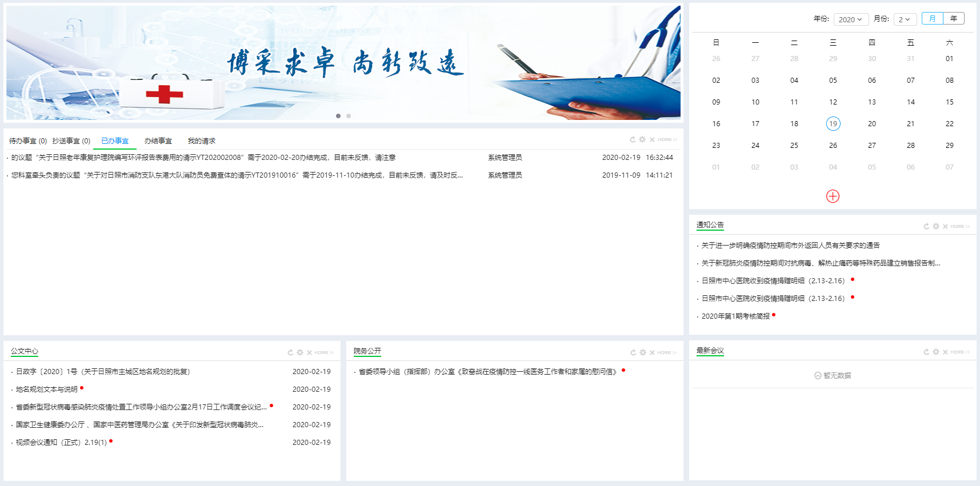Close the 院务公开 panel with X icon
980x486 pixels.
point(652,353)
